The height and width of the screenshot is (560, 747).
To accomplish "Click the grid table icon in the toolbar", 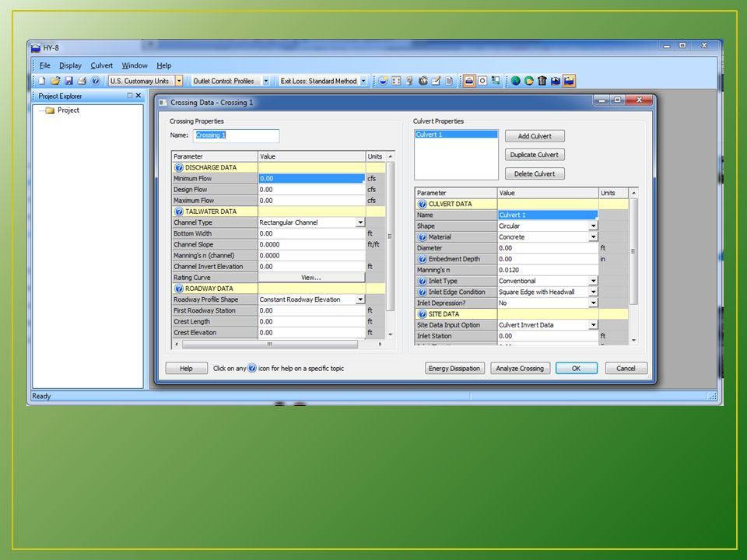I will coord(396,81).
